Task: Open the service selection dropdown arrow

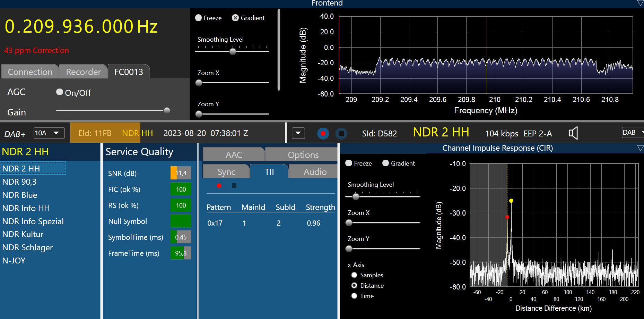Action: pyautogui.click(x=298, y=133)
